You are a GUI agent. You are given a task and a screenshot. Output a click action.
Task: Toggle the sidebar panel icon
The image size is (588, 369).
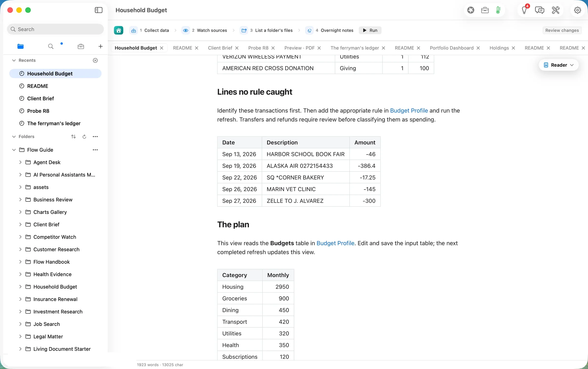click(98, 10)
